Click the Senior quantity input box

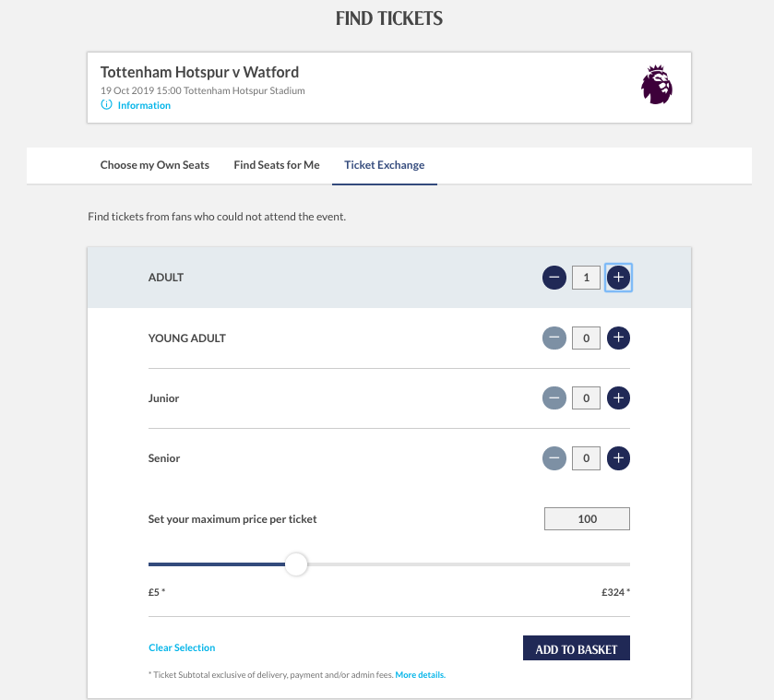586,458
